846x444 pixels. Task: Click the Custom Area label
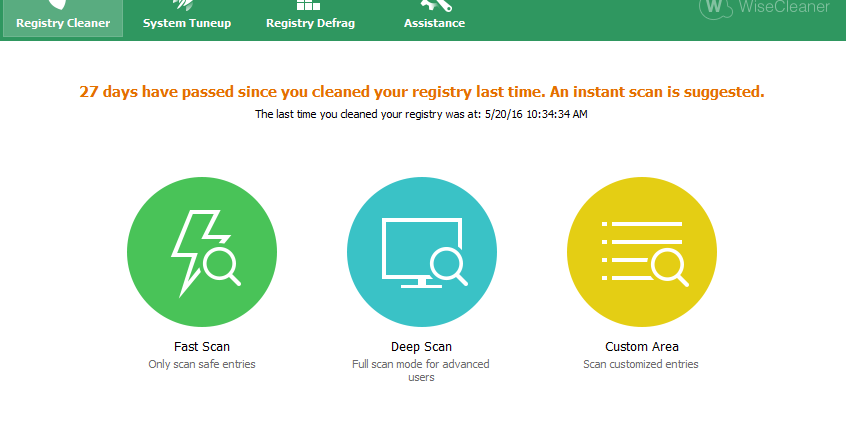642,346
